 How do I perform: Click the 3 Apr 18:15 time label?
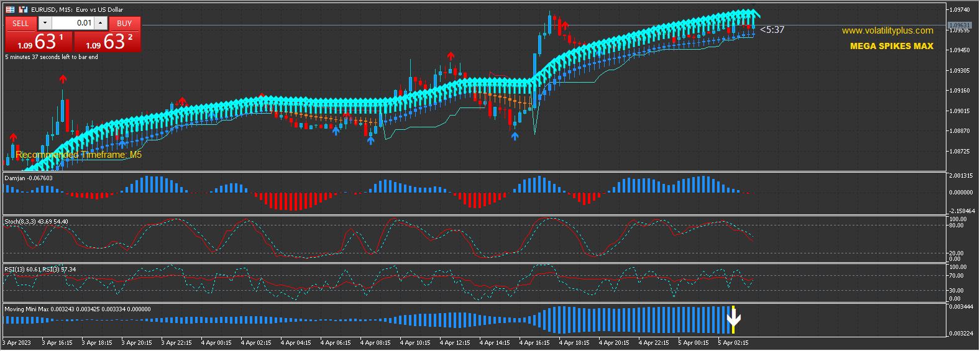point(97,343)
